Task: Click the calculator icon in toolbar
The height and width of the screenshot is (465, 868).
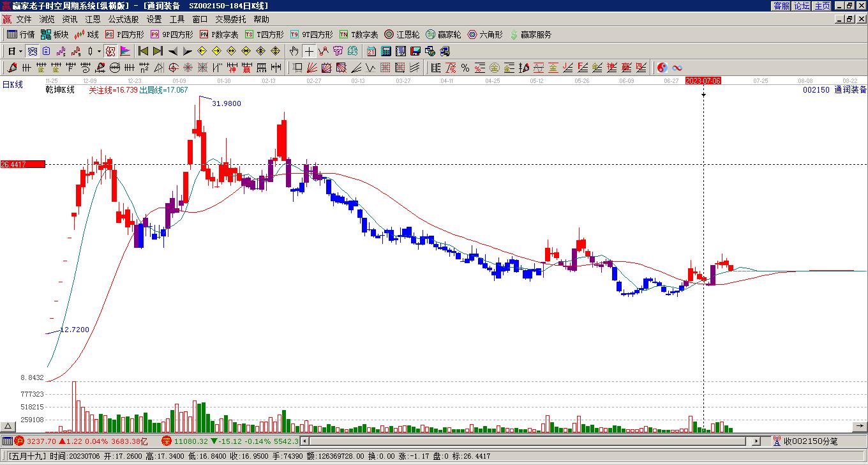Action: (x=386, y=51)
